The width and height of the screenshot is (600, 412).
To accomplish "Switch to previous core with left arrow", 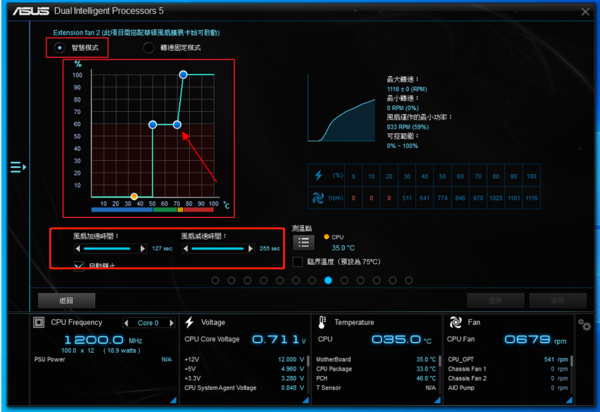I will [x=126, y=323].
